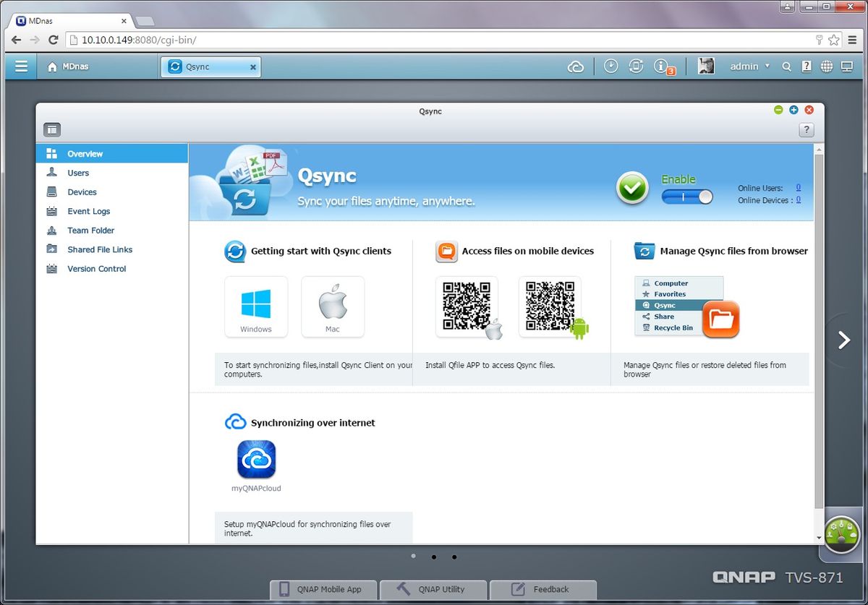Select the MDnas browser tab
Viewport: 868px width, 605px height.
70,21
